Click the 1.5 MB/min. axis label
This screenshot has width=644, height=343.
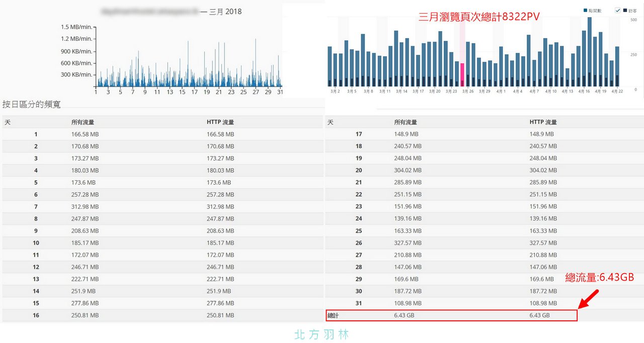point(76,27)
